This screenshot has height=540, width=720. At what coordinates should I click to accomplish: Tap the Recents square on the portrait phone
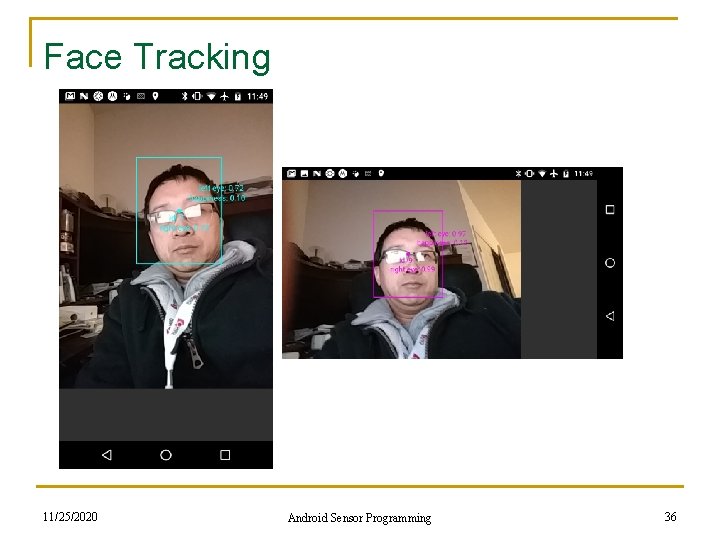point(225,455)
